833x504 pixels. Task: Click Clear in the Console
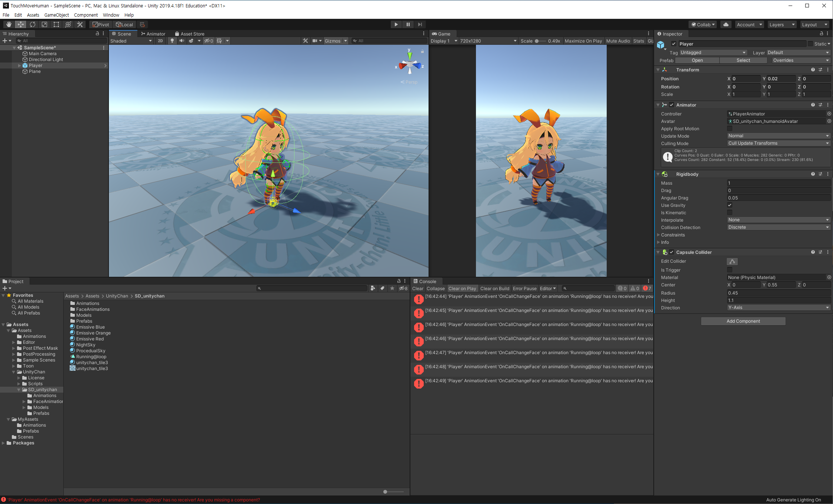pyautogui.click(x=417, y=289)
